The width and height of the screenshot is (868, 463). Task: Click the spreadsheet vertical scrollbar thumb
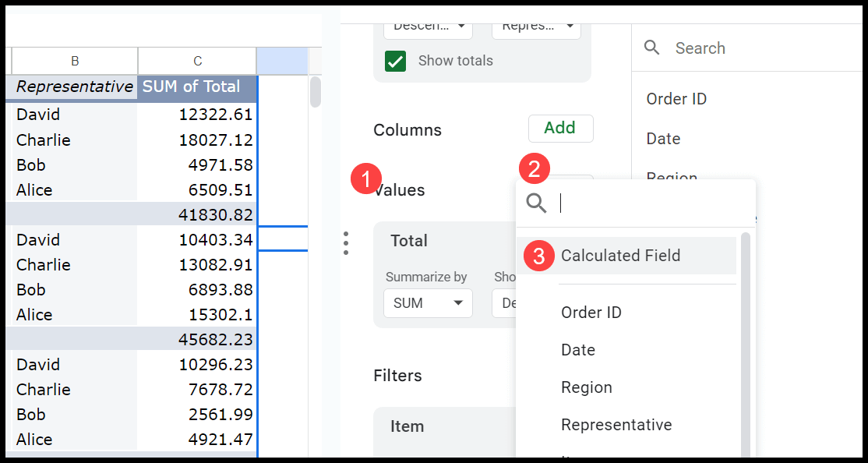coord(315,91)
